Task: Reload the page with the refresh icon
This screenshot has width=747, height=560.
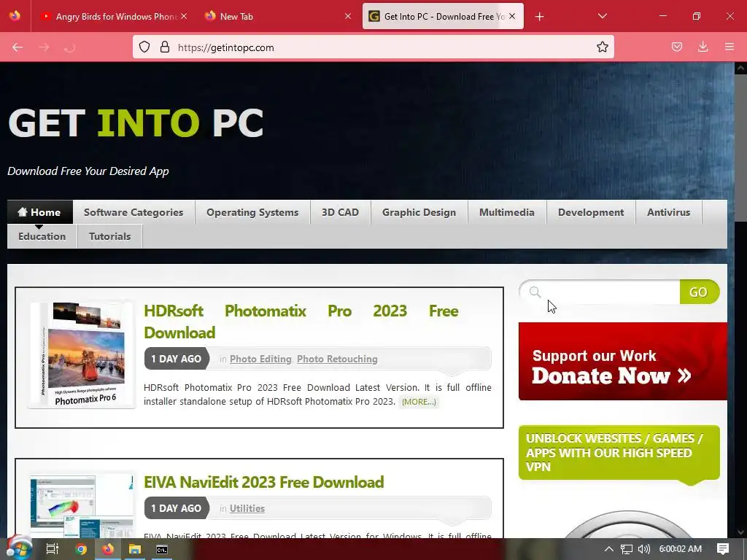Action: coord(69,47)
